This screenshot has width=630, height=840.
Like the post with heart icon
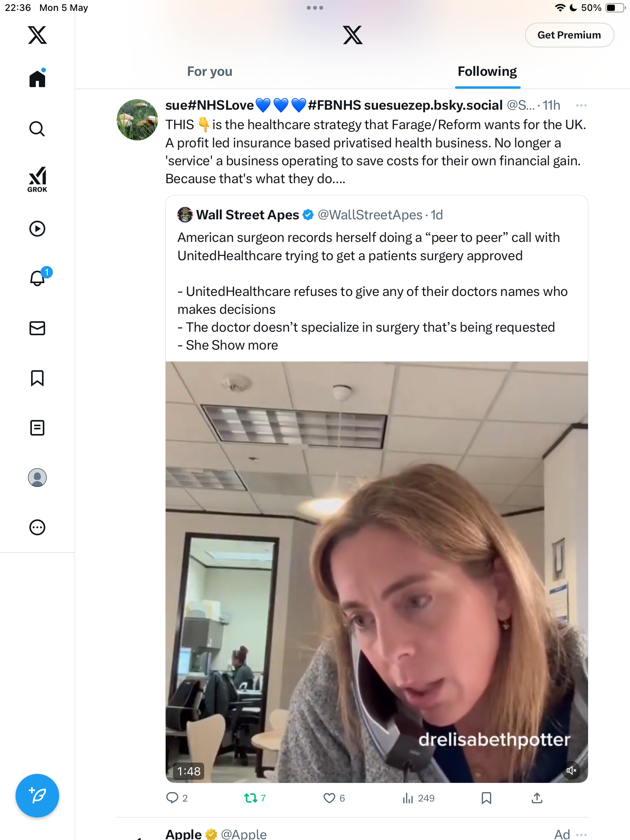point(329,798)
